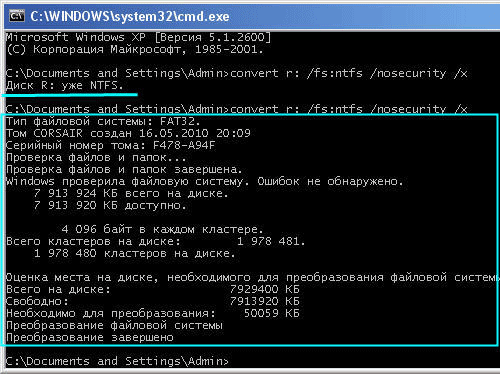The image size is (500, 374).
Task: Click the 'Ошибок не обнаружено' message
Action: pos(330,181)
